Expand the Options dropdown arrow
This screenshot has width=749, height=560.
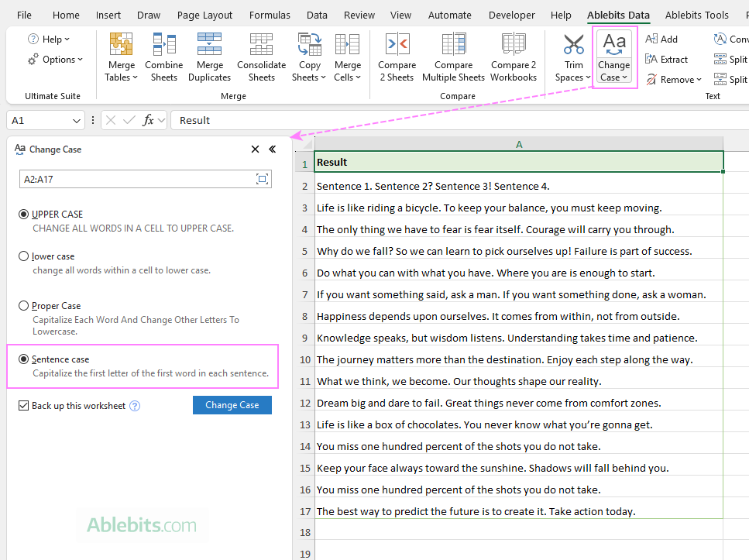click(80, 59)
